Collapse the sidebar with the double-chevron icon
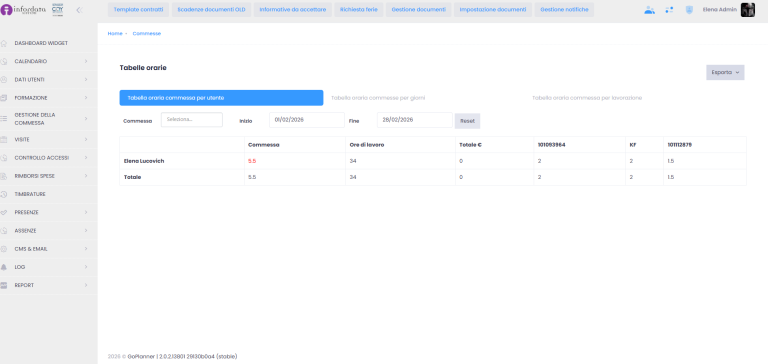 point(79,10)
